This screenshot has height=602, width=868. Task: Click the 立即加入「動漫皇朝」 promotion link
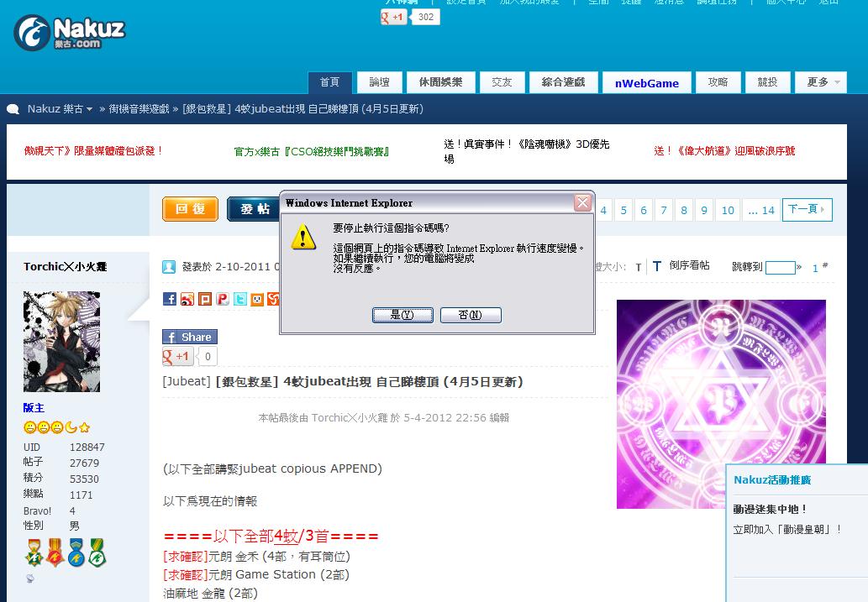coord(787,530)
